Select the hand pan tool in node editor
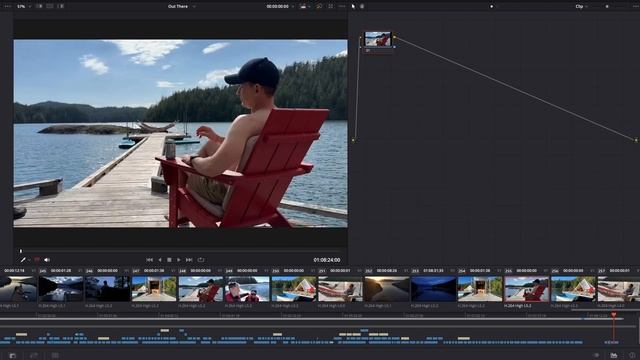The height and width of the screenshot is (360, 640). (x=362, y=7)
